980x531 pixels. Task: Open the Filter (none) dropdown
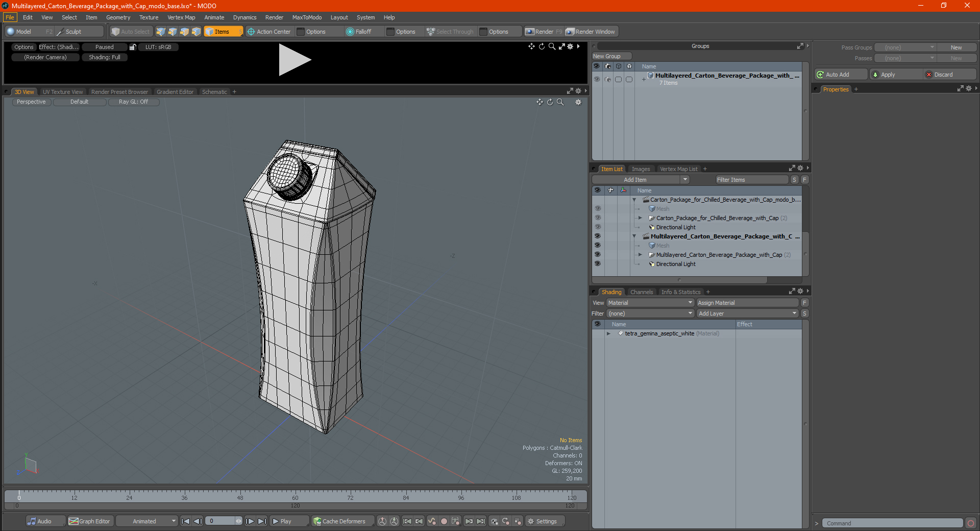point(650,313)
